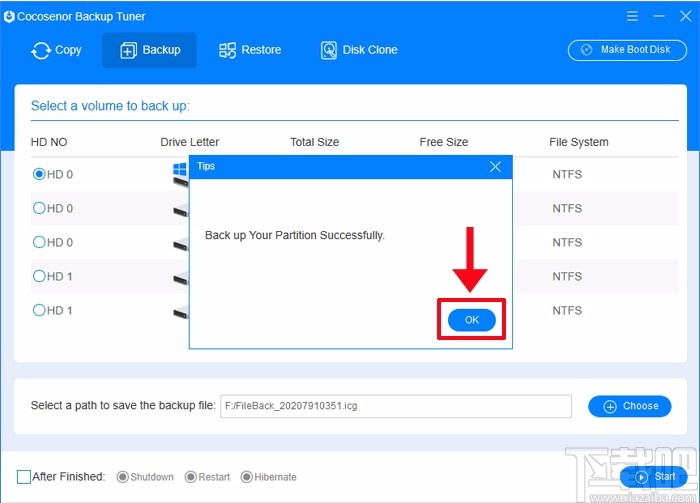Click the Windows system drive icon

pyautogui.click(x=180, y=174)
